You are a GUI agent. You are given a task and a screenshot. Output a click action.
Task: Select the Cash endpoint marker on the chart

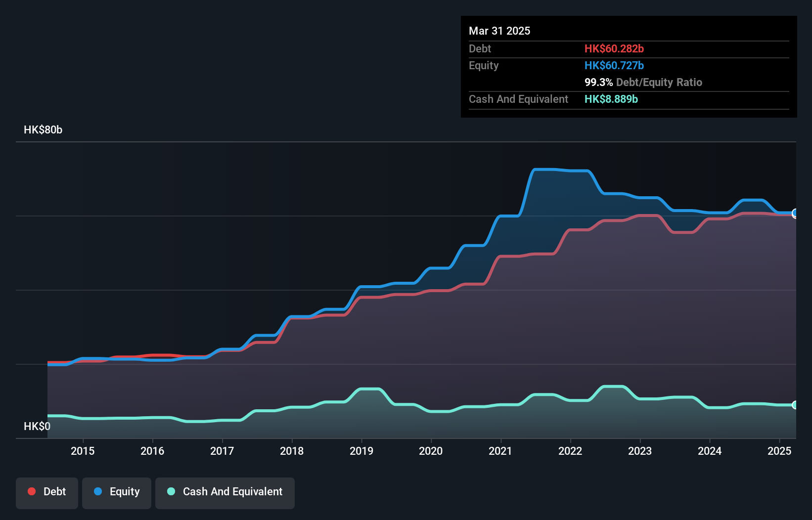tap(795, 405)
